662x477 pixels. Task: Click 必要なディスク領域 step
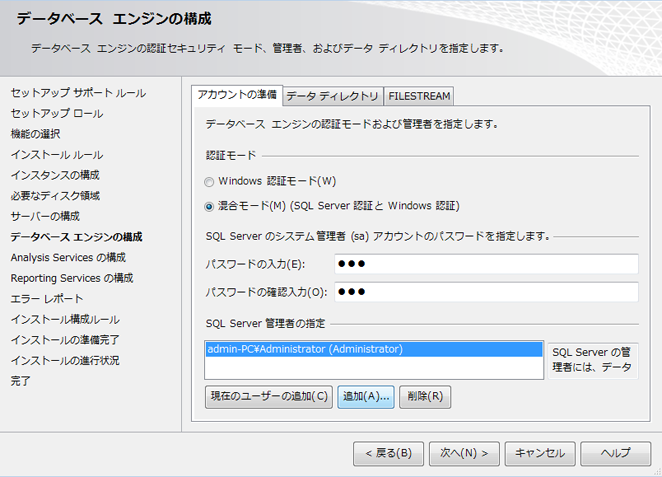click(x=55, y=196)
